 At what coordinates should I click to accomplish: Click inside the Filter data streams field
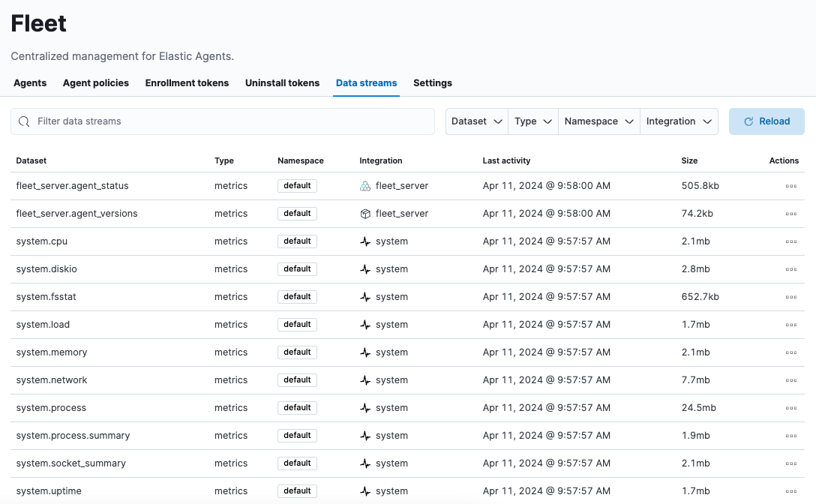click(x=225, y=121)
